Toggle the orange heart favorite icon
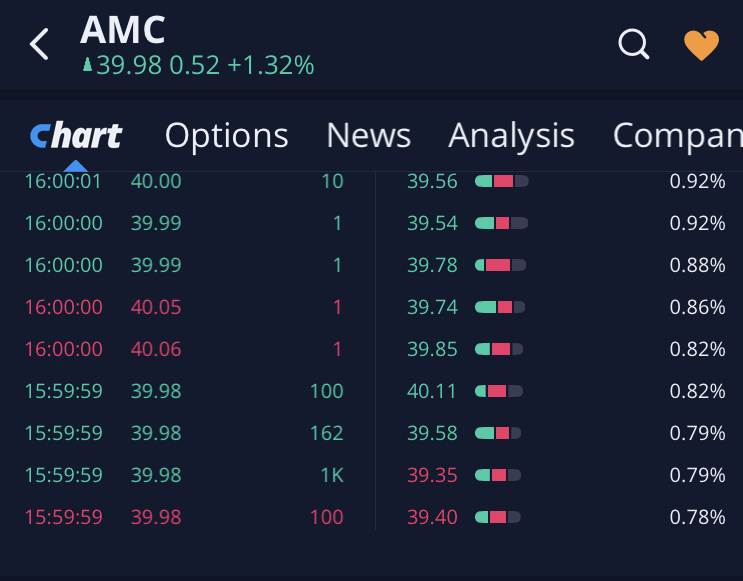 [x=701, y=45]
